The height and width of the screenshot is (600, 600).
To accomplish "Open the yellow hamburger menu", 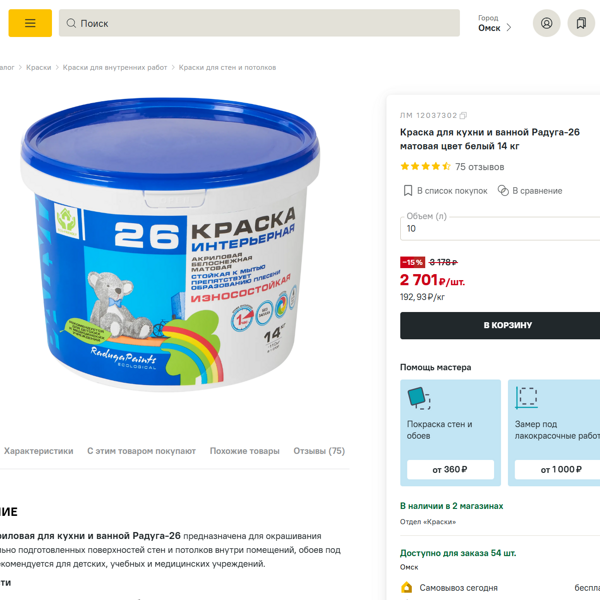I will pos(30,23).
